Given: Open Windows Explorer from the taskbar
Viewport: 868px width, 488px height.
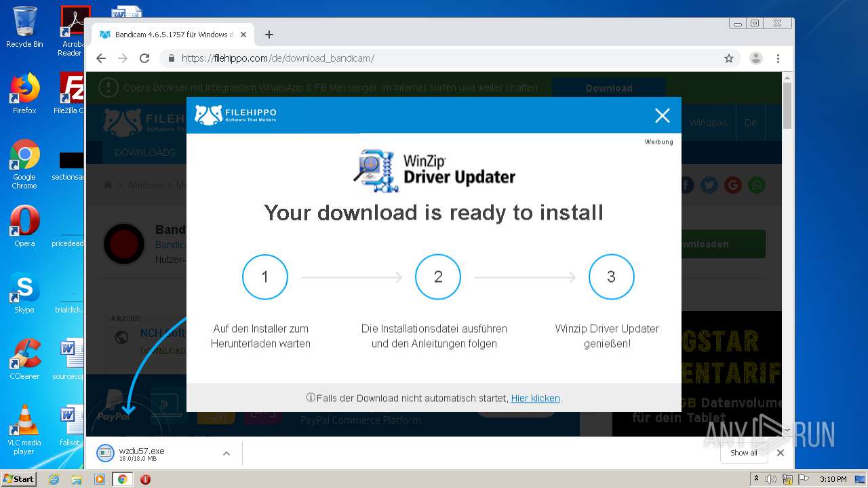Looking at the screenshot, I should click(77, 479).
